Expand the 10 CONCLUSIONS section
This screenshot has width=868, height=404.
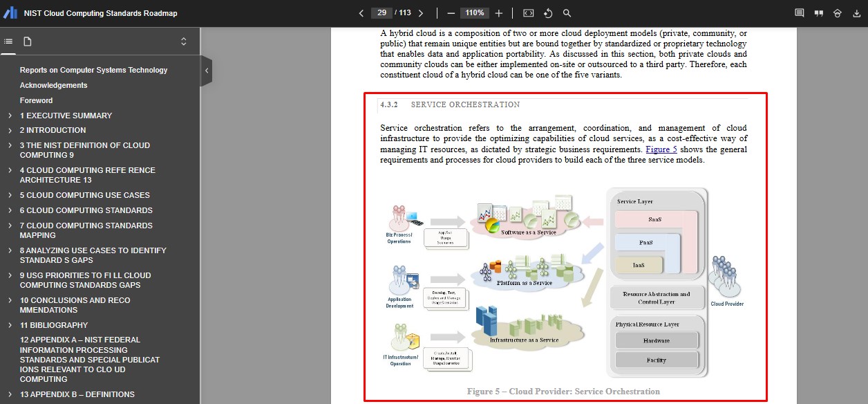pos(10,300)
